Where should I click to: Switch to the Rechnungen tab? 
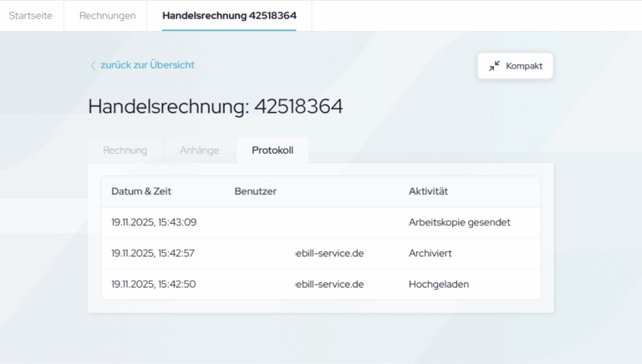107,16
